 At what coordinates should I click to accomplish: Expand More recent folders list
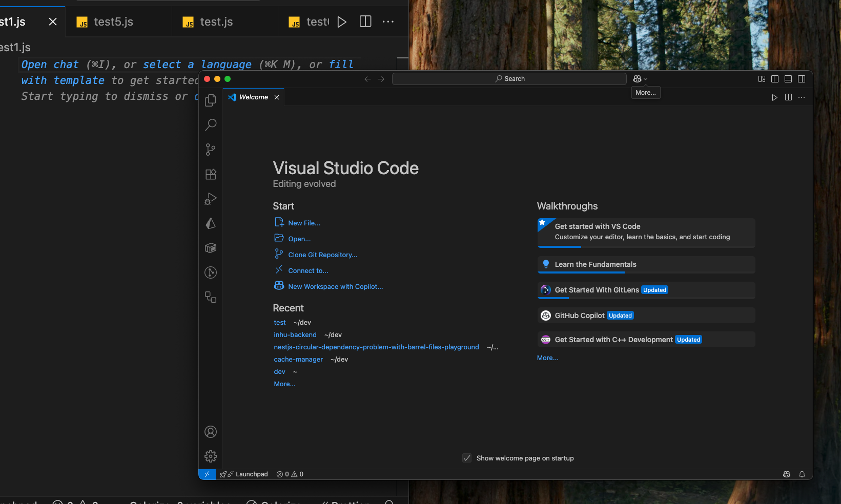tap(284, 384)
